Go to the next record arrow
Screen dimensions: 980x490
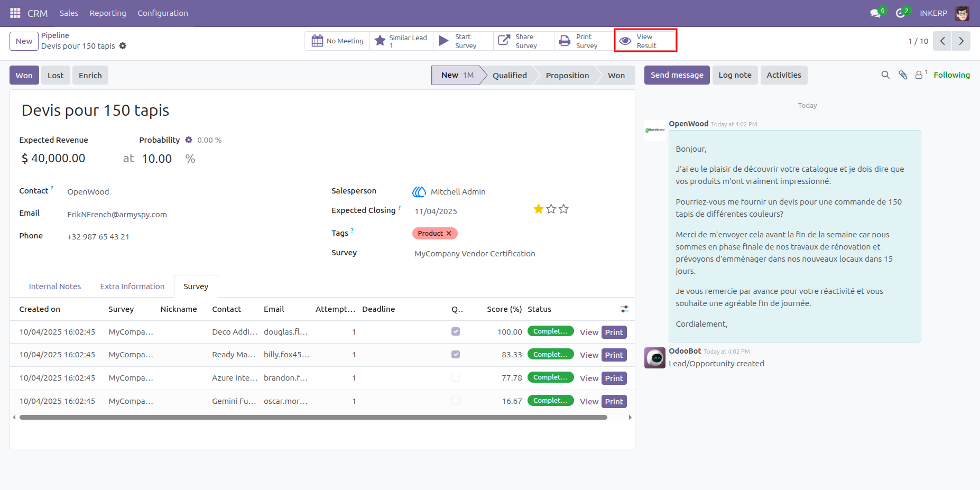tap(961, 41)
